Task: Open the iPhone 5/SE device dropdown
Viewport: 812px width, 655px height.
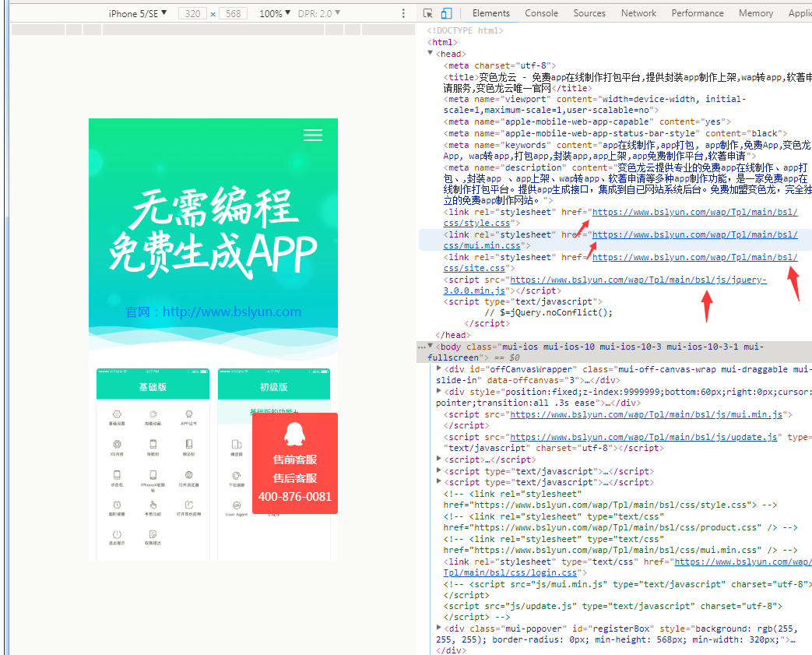Action: [x=138, y=13]
